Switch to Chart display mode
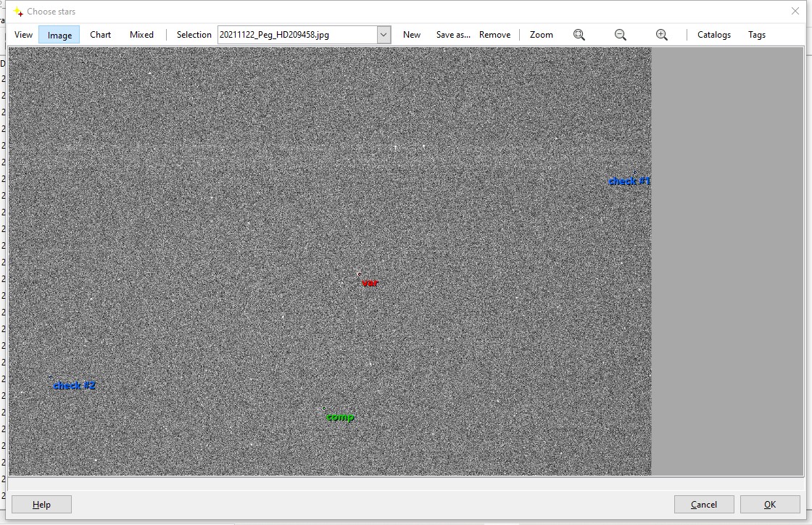 point(100,35)
